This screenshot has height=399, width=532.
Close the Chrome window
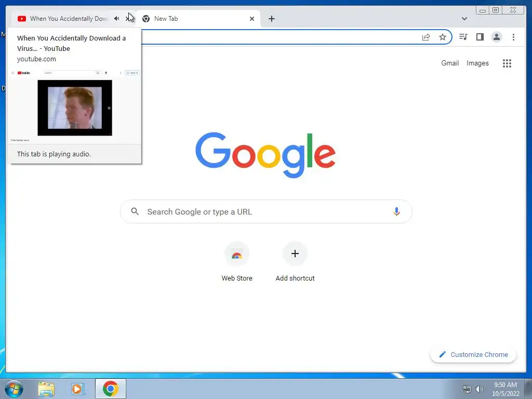tap(513, 10)
